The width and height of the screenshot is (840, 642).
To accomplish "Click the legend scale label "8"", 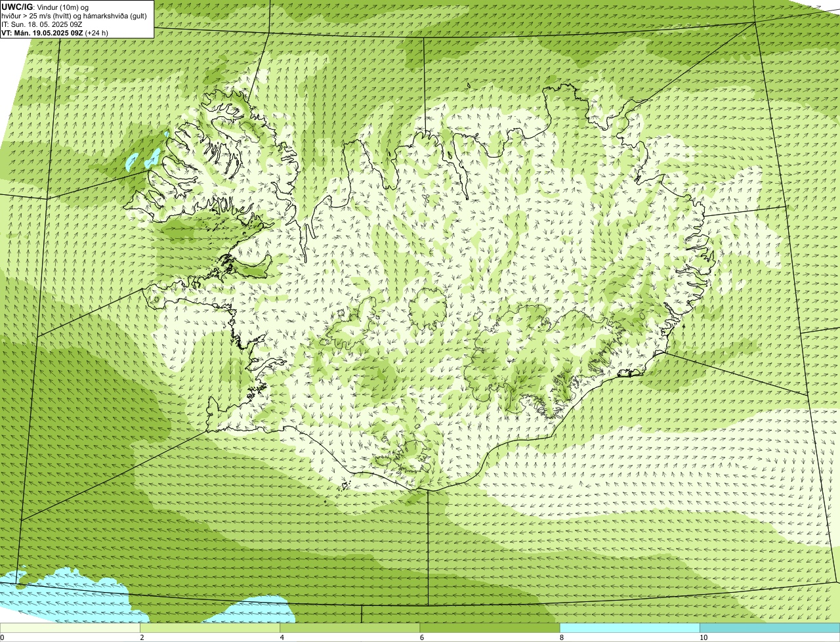I will [562, 637].
